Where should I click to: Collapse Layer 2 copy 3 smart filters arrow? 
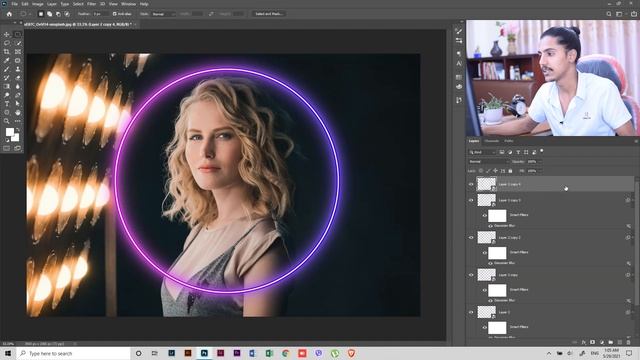tap(633, 200)
